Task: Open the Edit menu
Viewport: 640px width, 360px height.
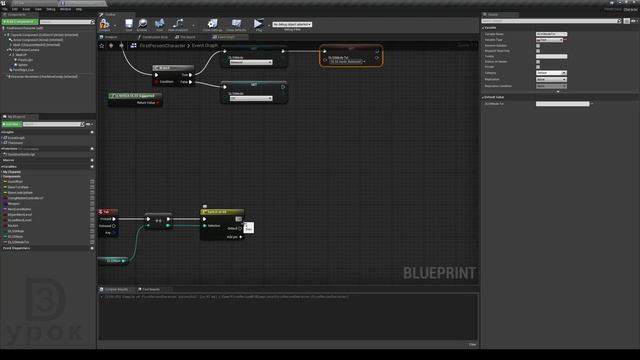Action: [15, 9]
